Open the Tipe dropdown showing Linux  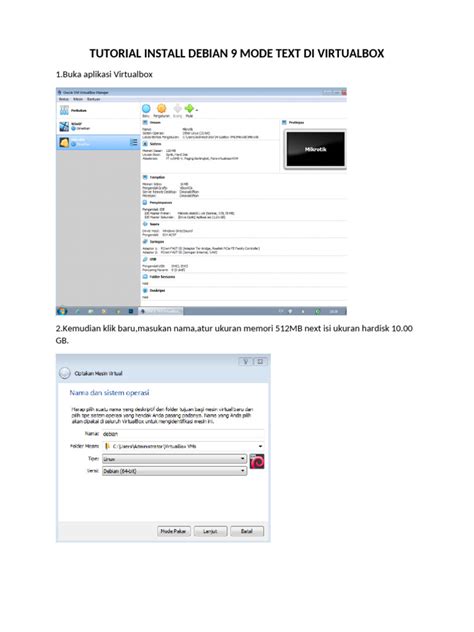(x=174, y=459)
